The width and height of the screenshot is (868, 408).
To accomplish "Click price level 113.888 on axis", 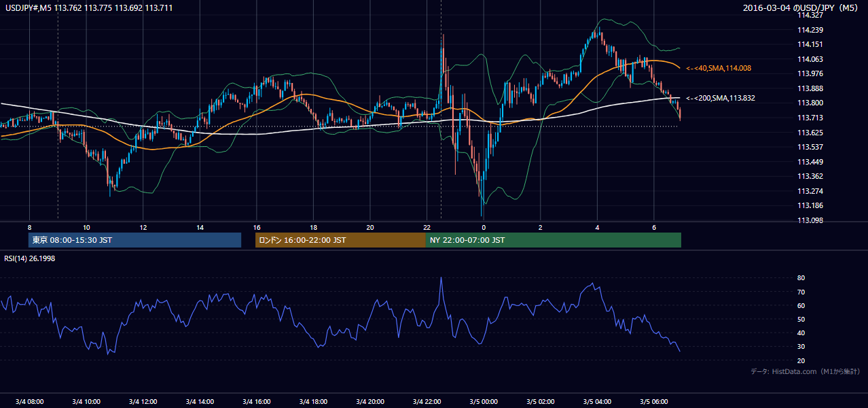I will tap(810, 88).
